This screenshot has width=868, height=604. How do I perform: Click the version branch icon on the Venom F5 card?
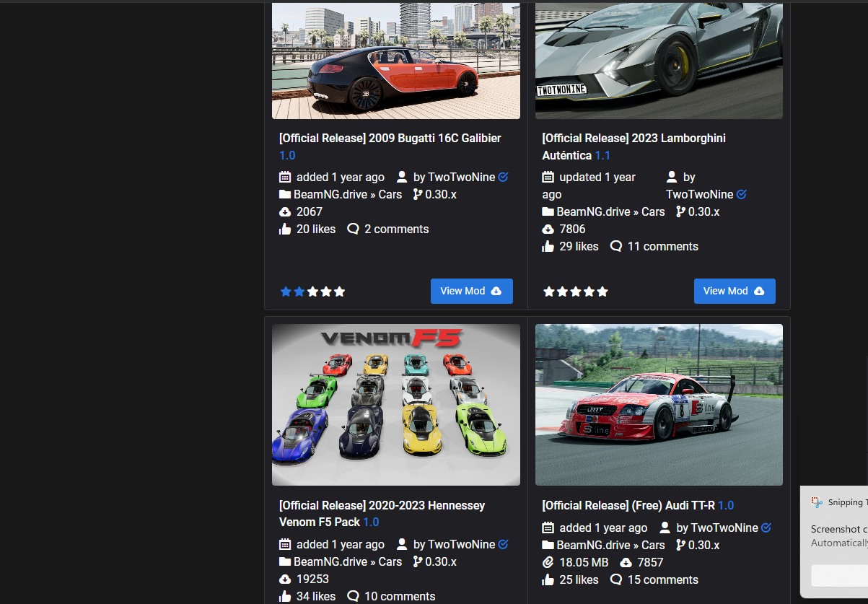coord(418,561)
